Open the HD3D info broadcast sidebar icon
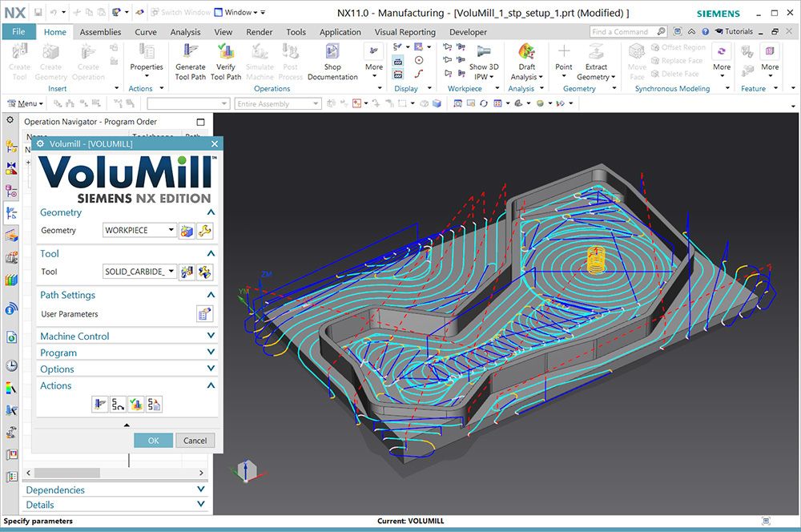The height and width of the screenshot is (532, 801). 11,308
